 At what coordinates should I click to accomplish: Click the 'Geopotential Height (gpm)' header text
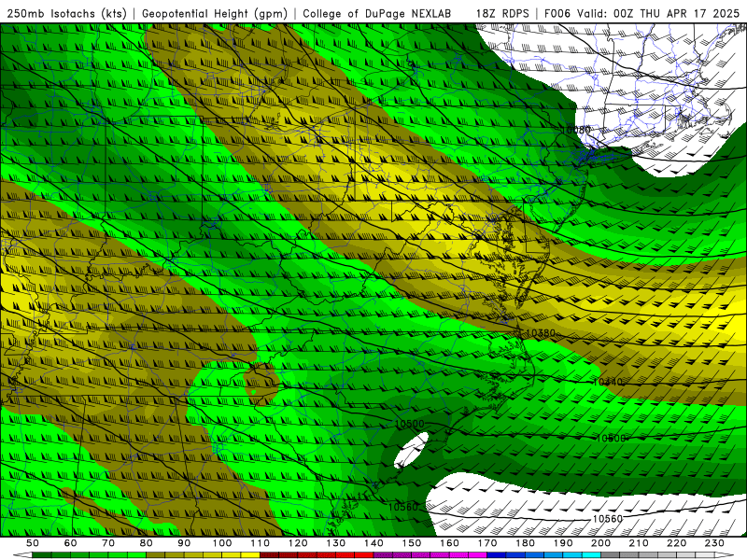tap(215, 13)
